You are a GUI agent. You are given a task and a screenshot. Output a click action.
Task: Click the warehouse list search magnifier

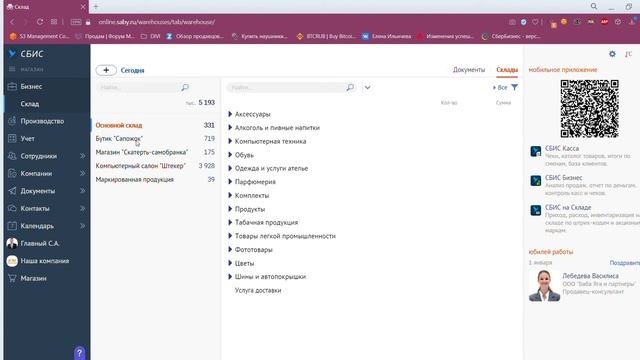185,87
